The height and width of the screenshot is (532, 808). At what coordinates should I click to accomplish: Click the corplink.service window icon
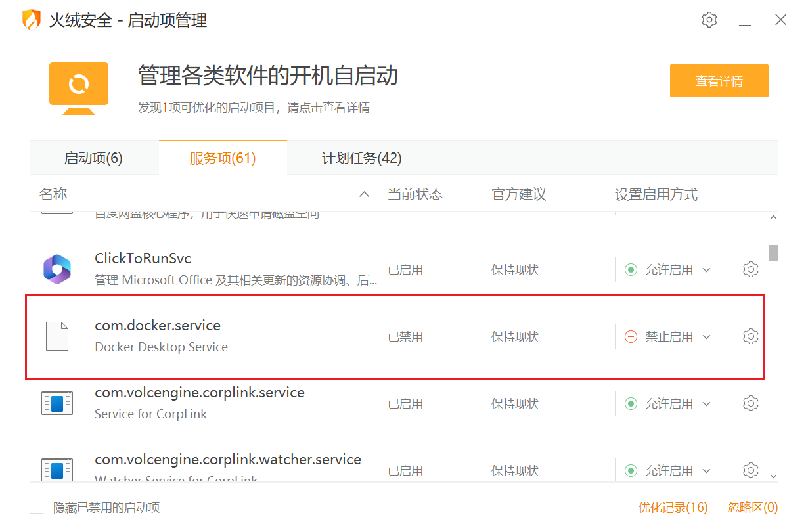pos(57,403)
